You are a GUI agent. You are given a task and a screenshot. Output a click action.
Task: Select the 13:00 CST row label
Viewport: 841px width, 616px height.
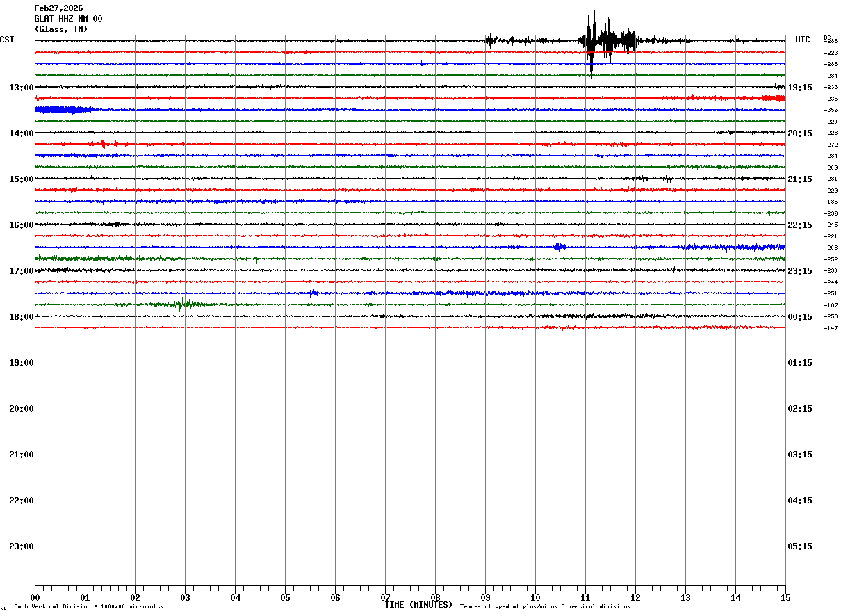[x=22, y=87]
